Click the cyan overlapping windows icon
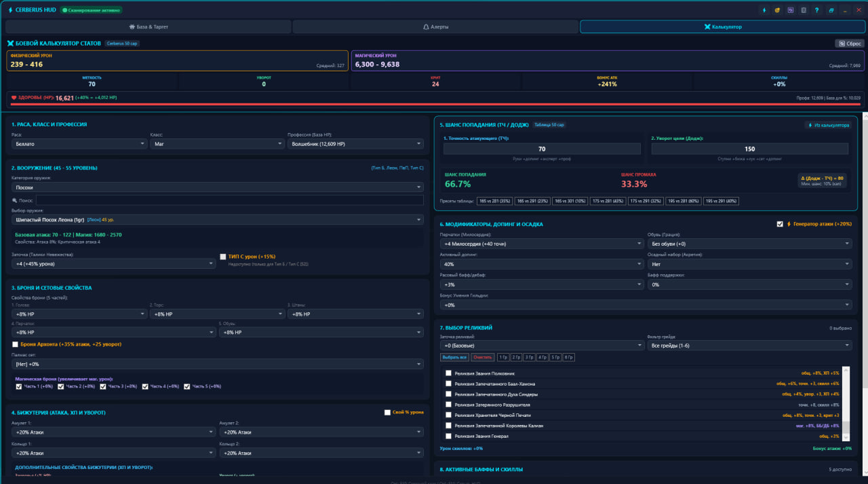The height and width of the screenshot is (484, 868). 831,10
